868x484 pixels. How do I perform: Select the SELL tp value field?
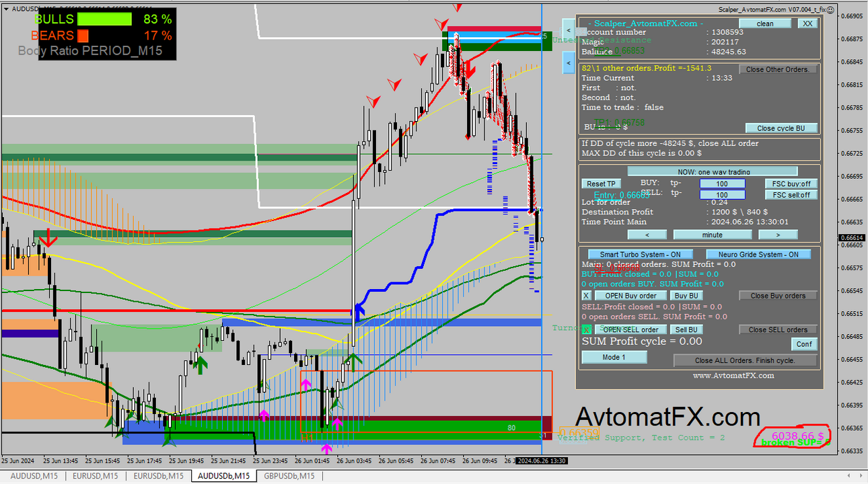pyautogui.click(x=722, y=195)
